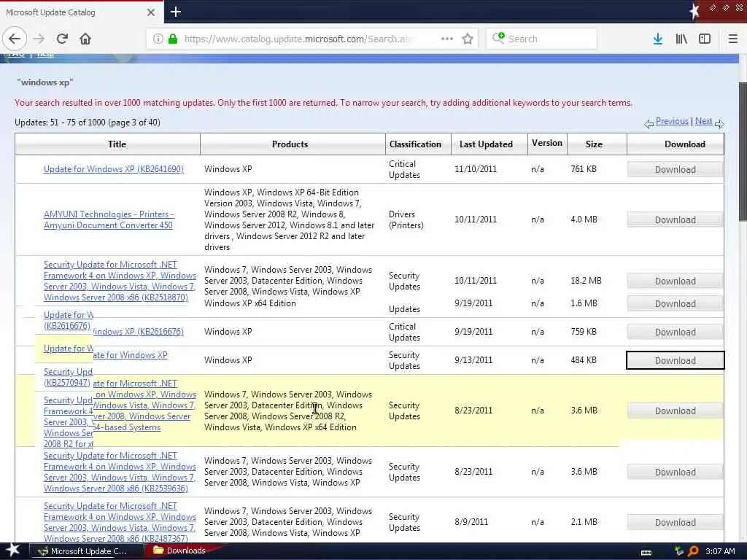Download the 18.2 MB security update

(675, 281)
